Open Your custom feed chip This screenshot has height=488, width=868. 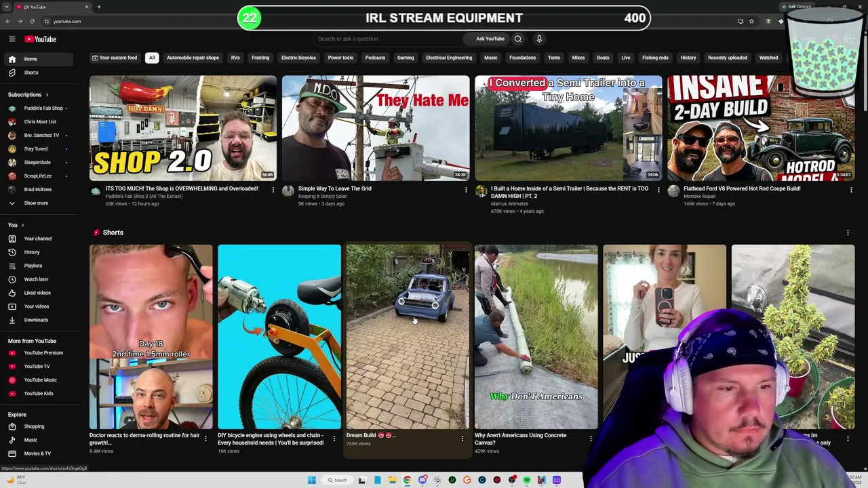115,58
